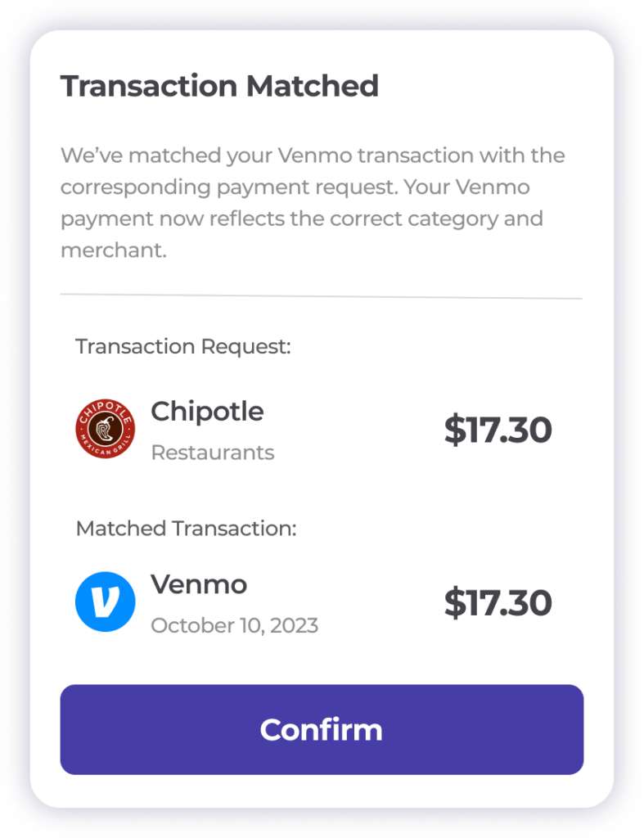Viewport: 644px width, 838px height.
Task: Click the October 10, 2023 date
Action: click(x=234, y=626)
